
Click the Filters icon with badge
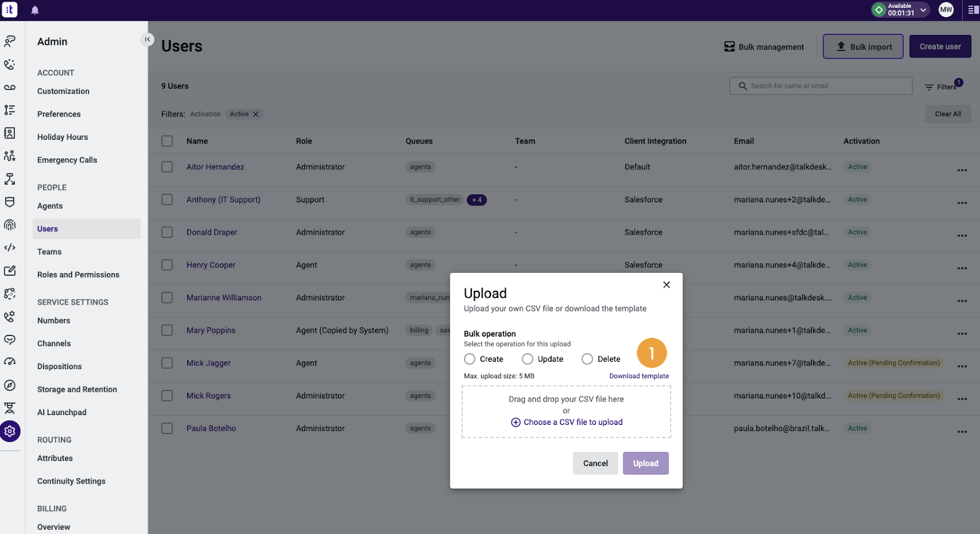944,86
